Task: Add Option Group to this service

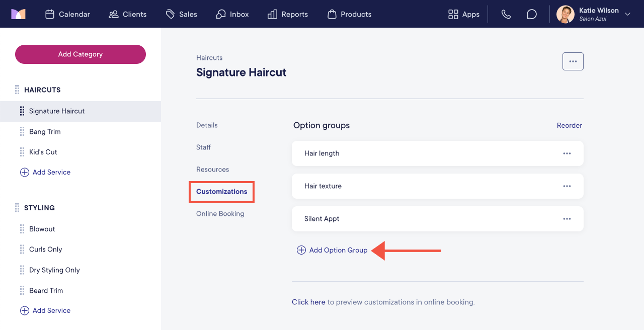Action: (x=332, y=250)
